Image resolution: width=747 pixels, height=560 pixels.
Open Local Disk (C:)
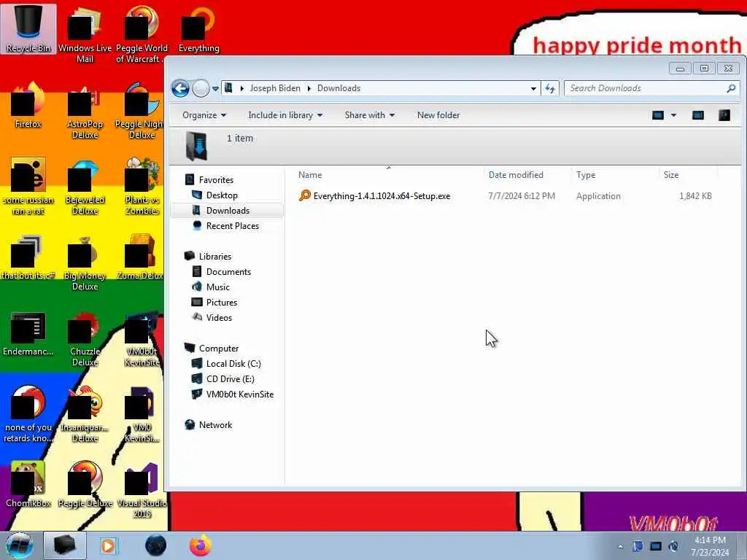(233, 364)
